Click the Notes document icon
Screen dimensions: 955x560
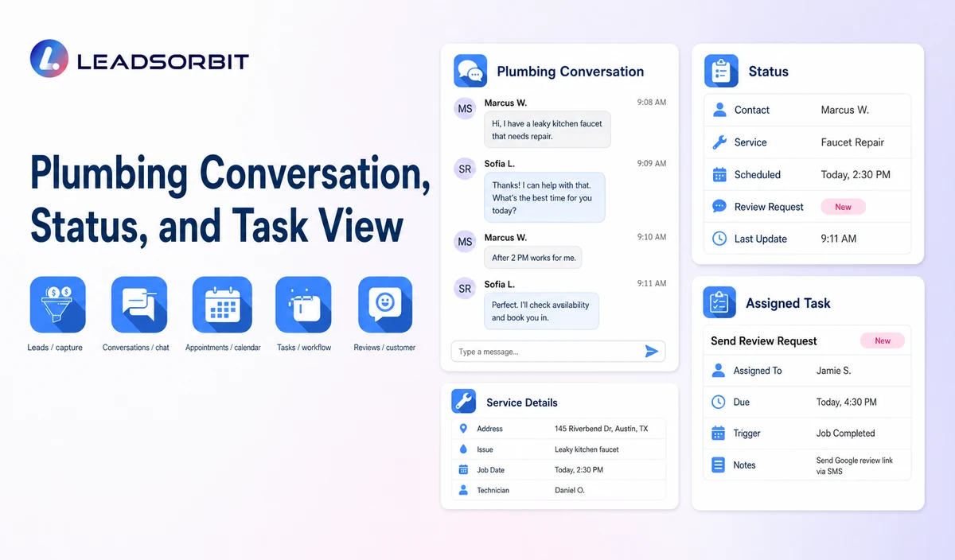tap(719, 465)
